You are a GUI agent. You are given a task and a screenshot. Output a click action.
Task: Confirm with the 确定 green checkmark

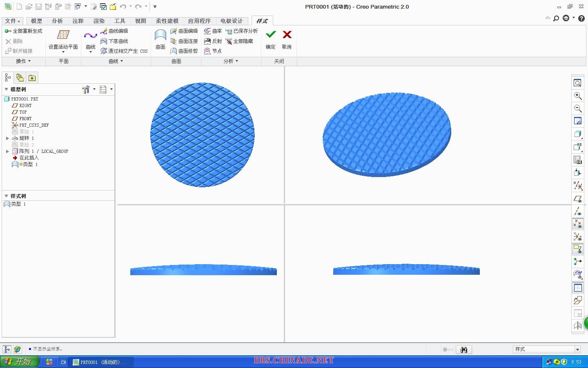271,40
